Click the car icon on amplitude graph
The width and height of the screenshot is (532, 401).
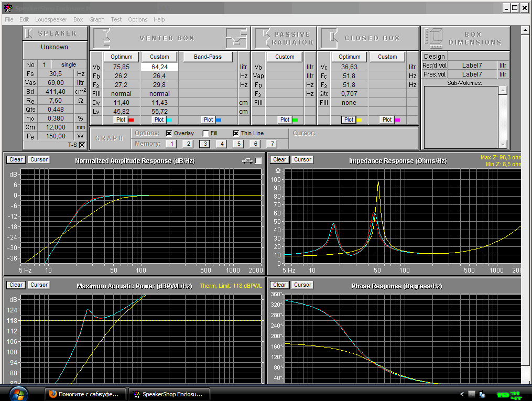pos(247,160)
